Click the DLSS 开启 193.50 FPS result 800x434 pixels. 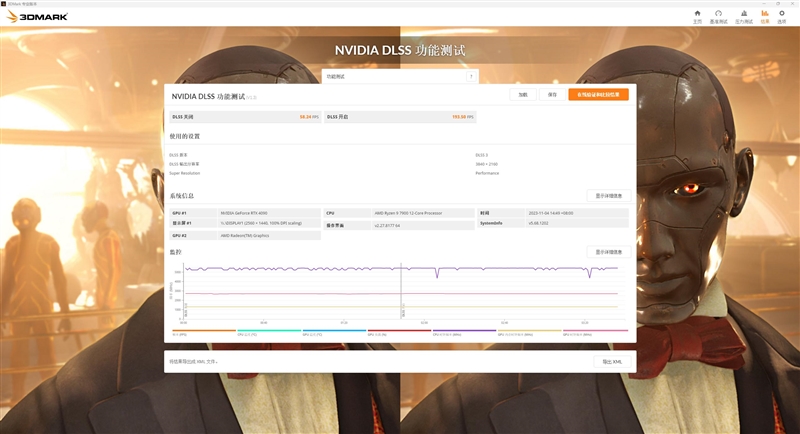click(400, 117)
